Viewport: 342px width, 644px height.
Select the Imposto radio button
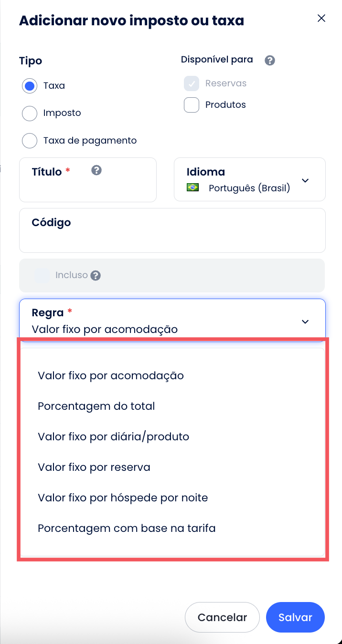coord(30,113)
